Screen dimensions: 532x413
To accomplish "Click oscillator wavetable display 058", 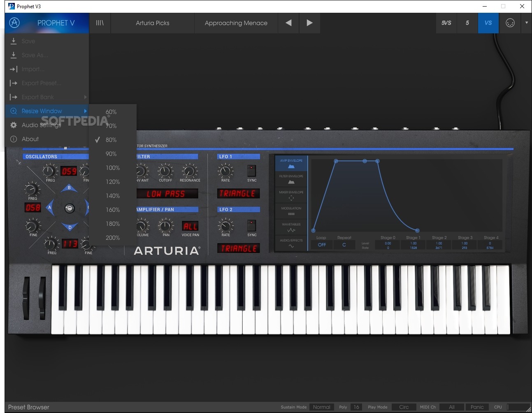I will [x=33, y=208].
